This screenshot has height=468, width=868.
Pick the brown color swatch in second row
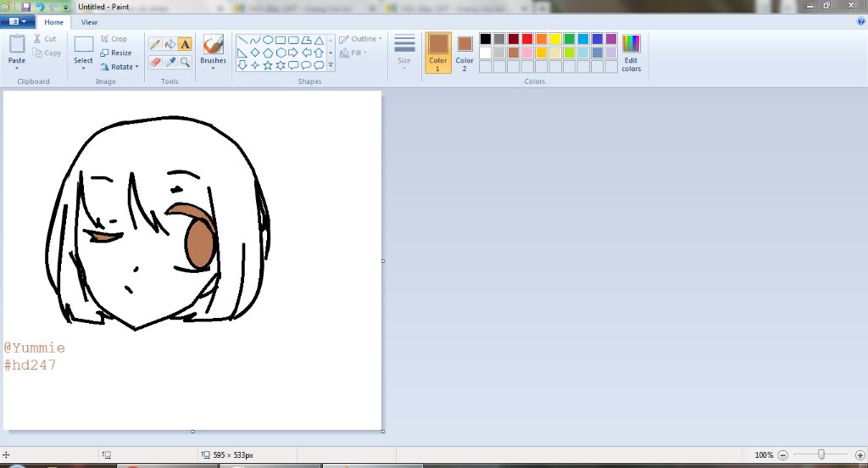pos(514,53)
